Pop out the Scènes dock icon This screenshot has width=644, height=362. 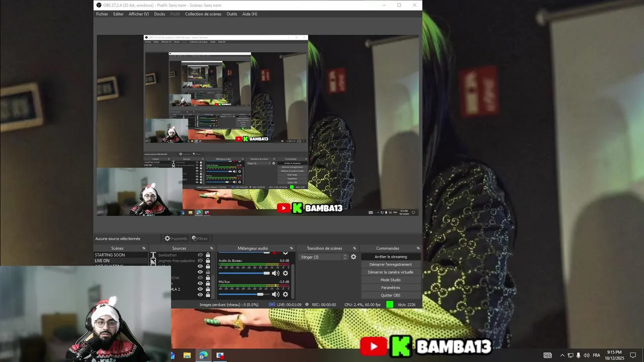coord(144,248)
